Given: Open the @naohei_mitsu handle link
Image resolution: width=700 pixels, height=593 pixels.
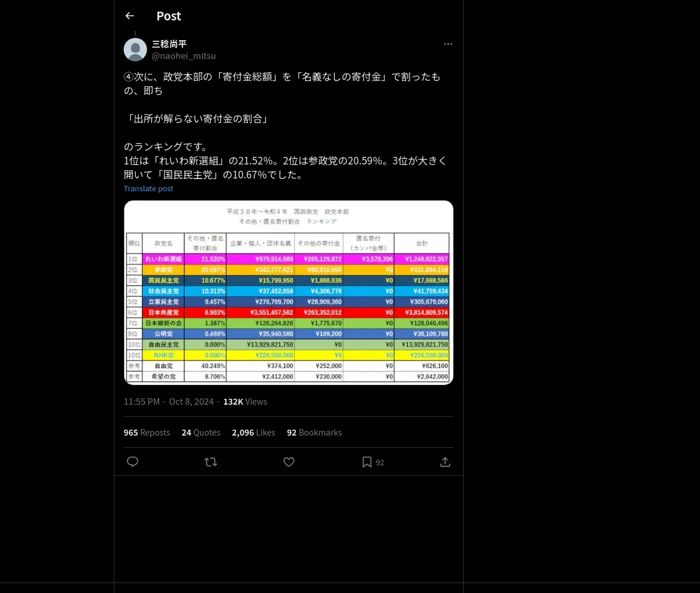Looking at the screenshot, I should pos(184,56).
